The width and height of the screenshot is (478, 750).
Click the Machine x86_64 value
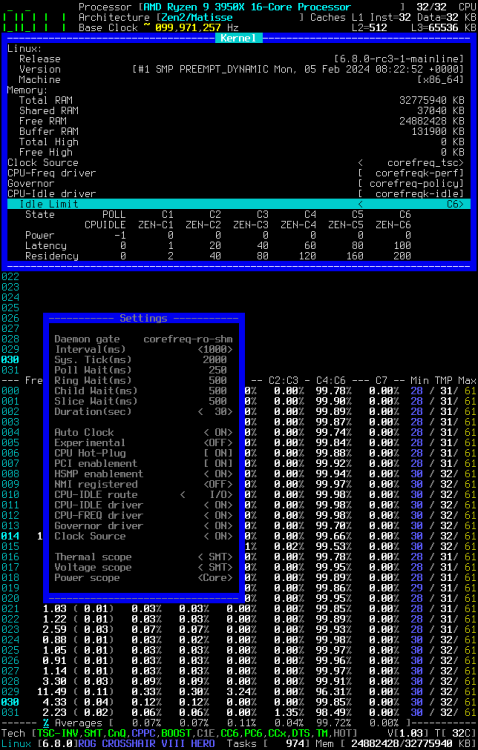(x=441, y=79)
